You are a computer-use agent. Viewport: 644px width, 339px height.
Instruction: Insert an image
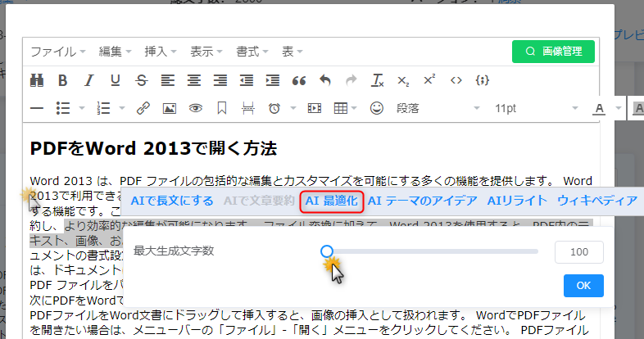(170, 108)
